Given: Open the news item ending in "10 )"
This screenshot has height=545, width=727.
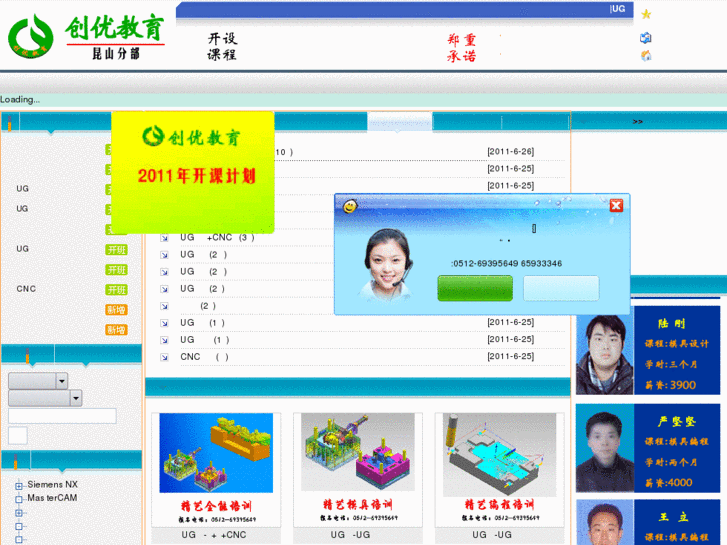Looking at the screenshot, I should click(284, 152).
